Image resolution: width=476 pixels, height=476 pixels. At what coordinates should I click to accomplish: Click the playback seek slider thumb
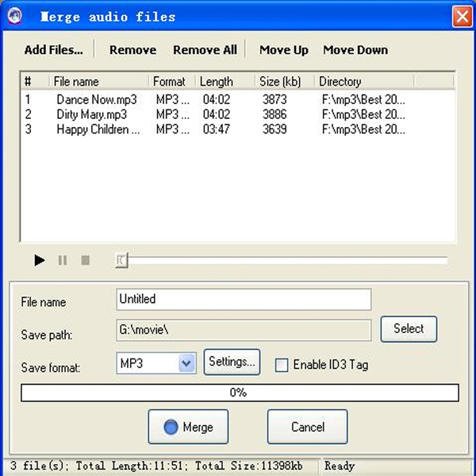click(x=121, y=260)
